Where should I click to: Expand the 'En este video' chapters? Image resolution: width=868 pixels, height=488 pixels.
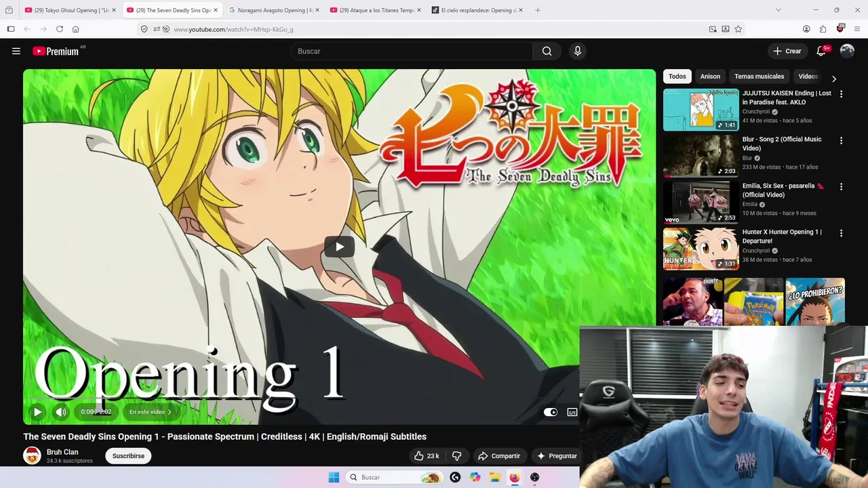(151, 411)
